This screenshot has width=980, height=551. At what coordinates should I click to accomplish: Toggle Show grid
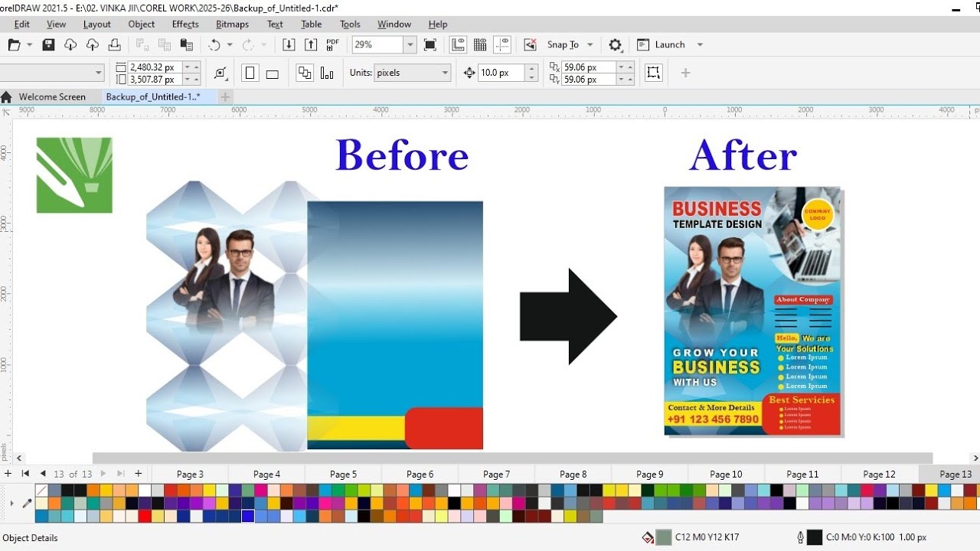tap(480, 45)
